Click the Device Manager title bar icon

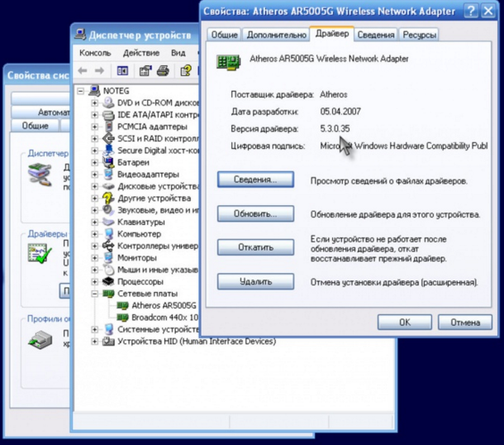pos(80,35)
